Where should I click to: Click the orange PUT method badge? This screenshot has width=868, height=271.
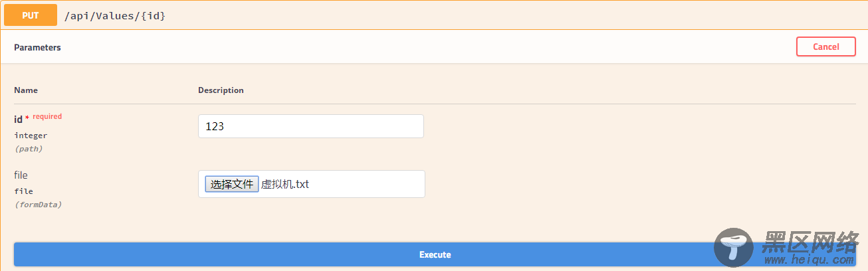(31, 15)
